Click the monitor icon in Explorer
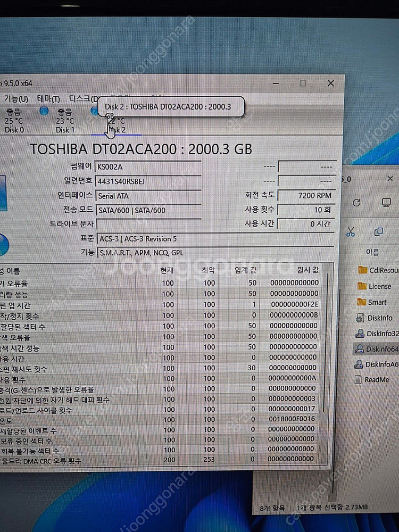The height and width of the screenshot is (532, 399). 386,203
